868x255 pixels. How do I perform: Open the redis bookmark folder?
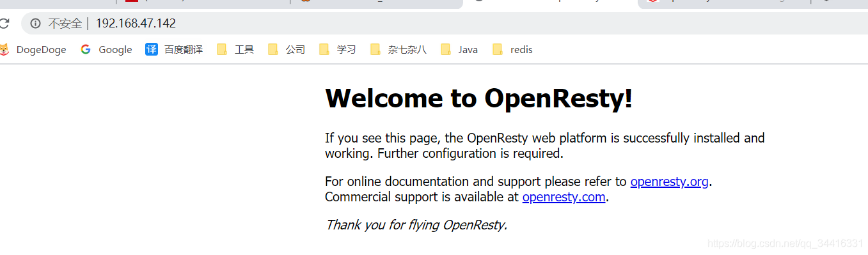(512, 49)
